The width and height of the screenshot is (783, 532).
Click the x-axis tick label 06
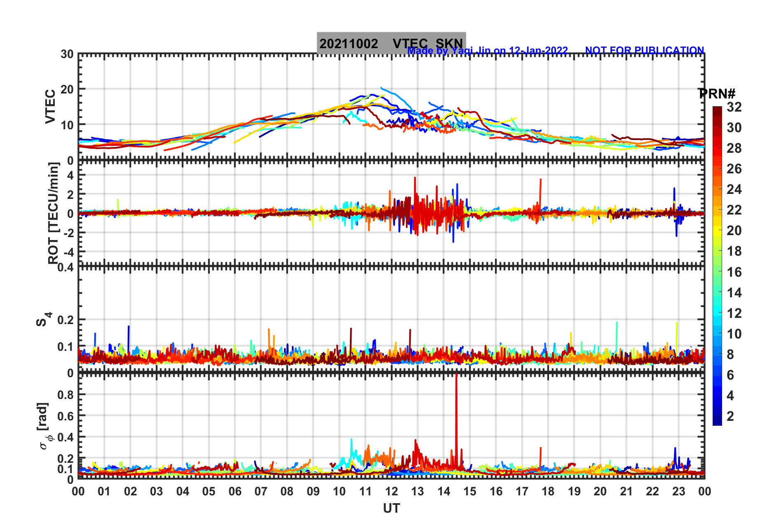235,491
